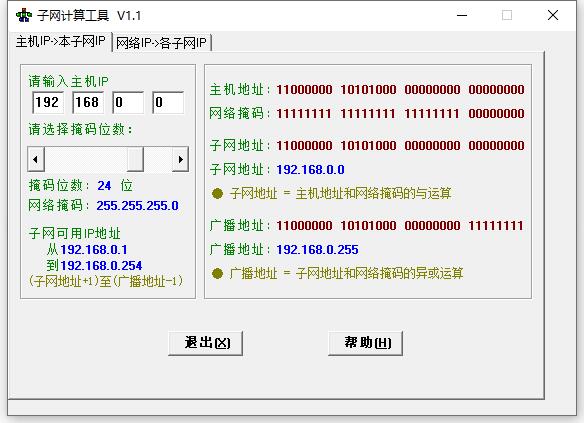Click the subnet tool app icon in title bar
The image size is (584, 423).
coord(24,15)
